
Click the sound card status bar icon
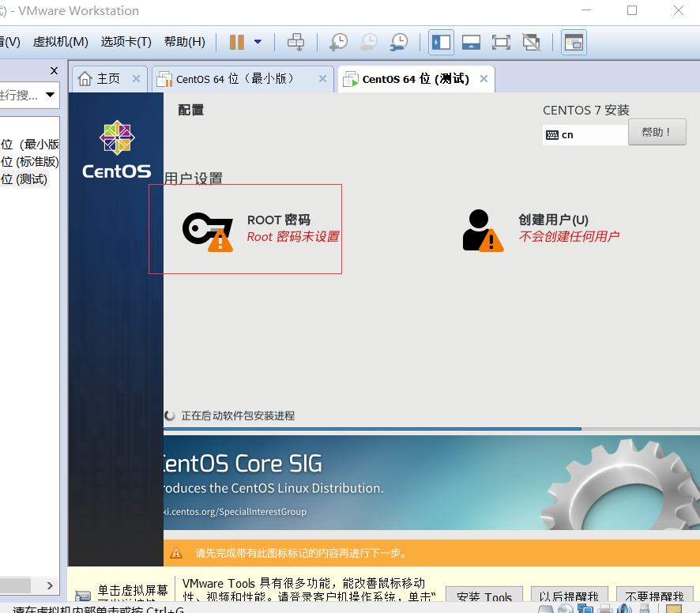(x=625, y=608)
